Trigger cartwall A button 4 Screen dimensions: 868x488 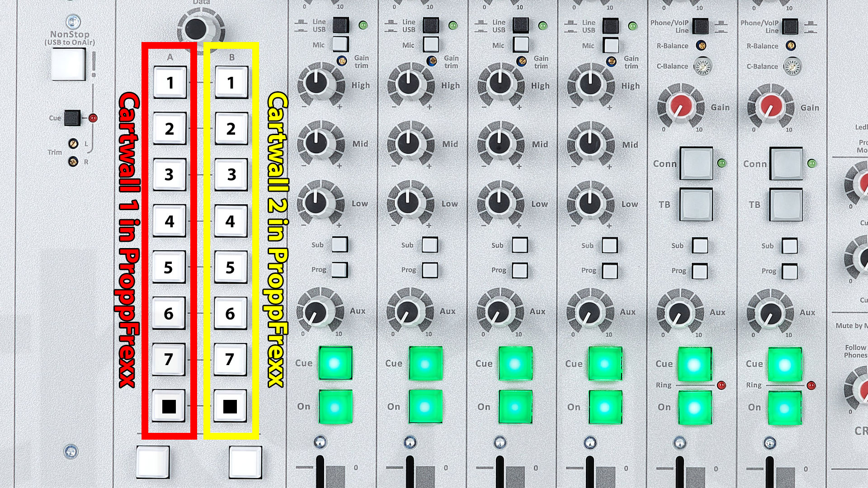[169, 221]
